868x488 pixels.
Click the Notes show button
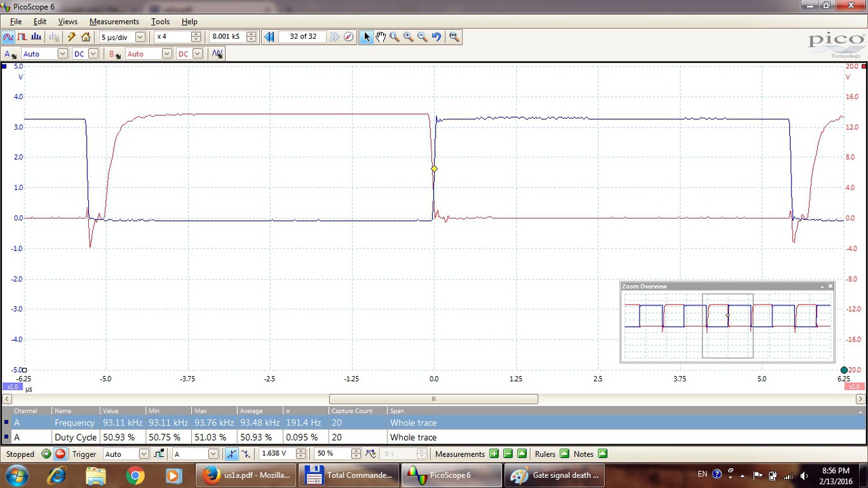click(x=602, y=454)
